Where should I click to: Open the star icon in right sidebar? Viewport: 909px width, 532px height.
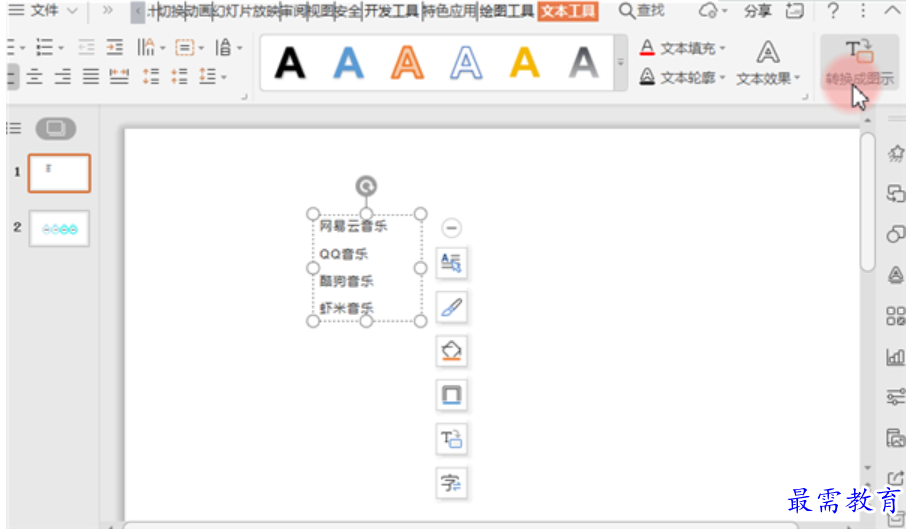tap(896, 154)
